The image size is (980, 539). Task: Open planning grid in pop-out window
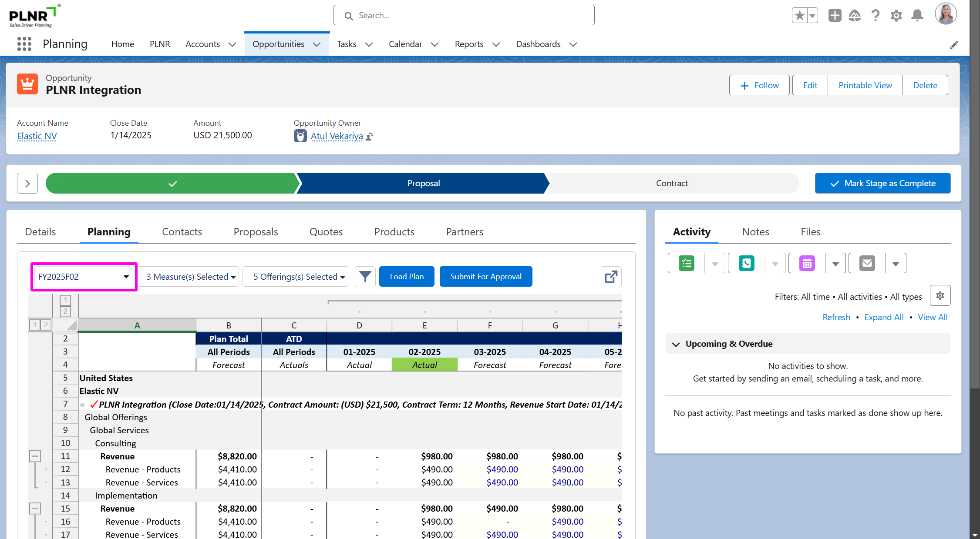(611, 277)
